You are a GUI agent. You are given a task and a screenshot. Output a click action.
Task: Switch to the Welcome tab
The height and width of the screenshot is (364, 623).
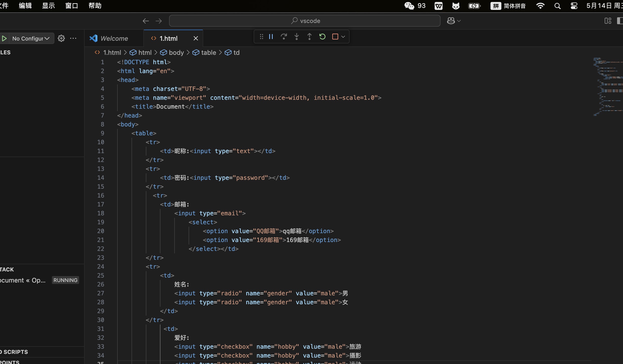pos(114,38)
